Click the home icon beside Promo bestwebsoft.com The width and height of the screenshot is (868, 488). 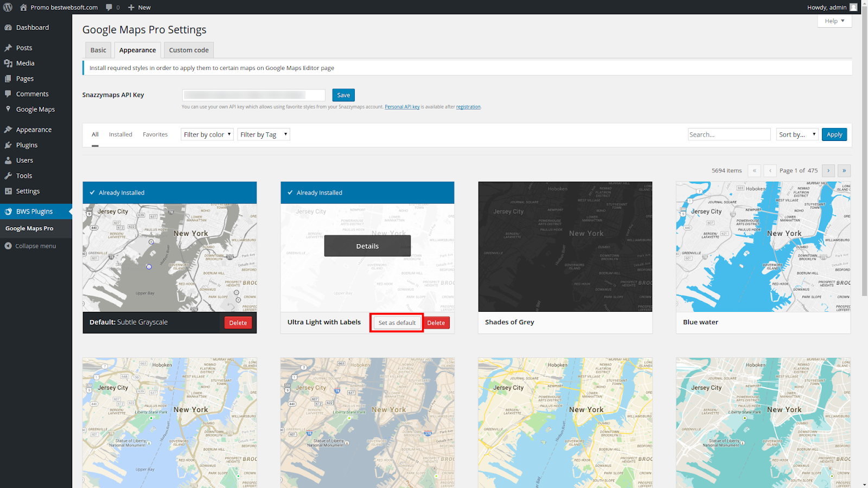(23, 7)
